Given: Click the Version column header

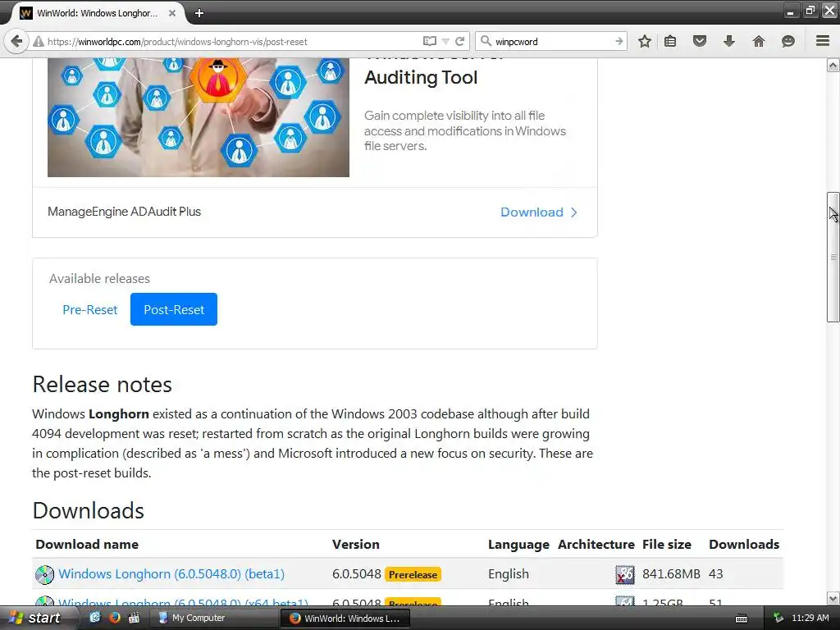Looking at the screenshot, I should 356,545.
